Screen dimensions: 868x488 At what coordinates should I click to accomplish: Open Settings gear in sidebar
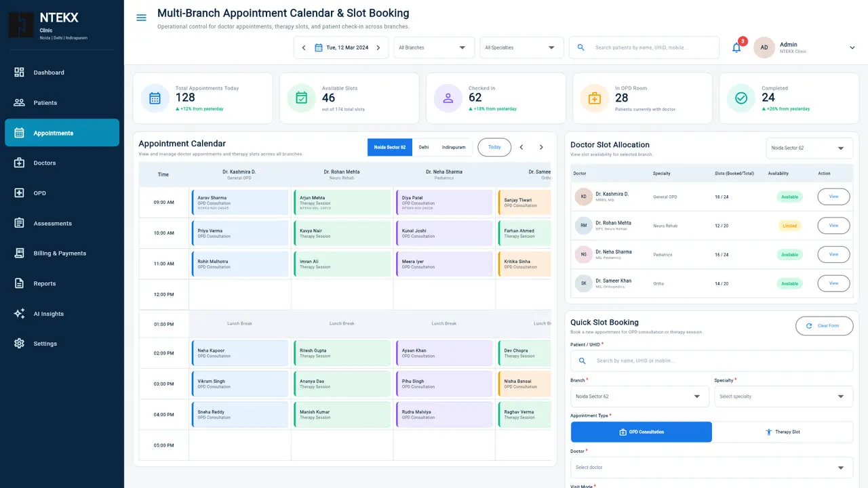19,344
